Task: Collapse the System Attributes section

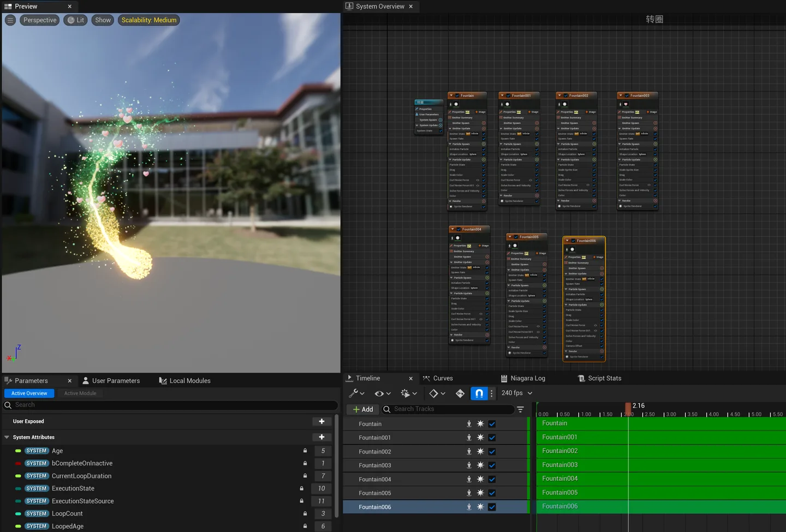Action: (x=7, y=437)
